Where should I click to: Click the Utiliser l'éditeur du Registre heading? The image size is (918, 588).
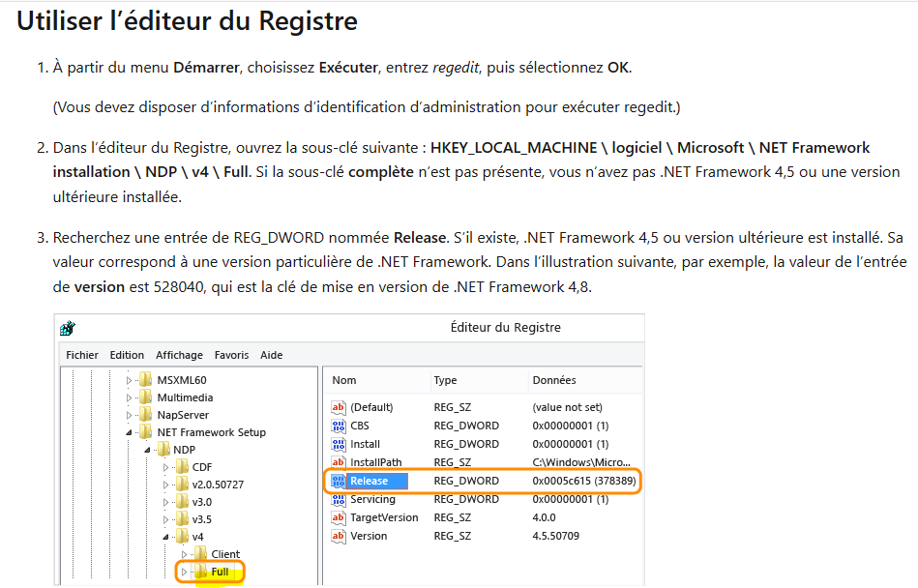187,21
